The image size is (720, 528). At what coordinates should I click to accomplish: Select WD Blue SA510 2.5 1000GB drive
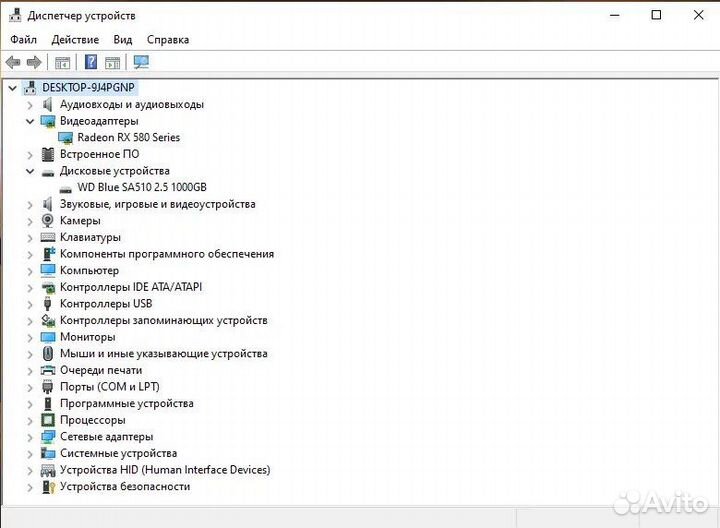pyautogui.click(x=142, y=187)
